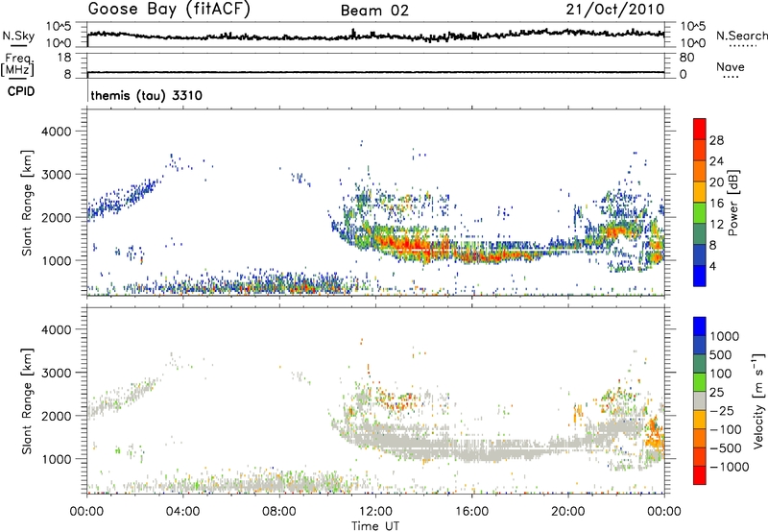
Task: Click the '18' frequency axis tick label
Action: coord(63,58)
